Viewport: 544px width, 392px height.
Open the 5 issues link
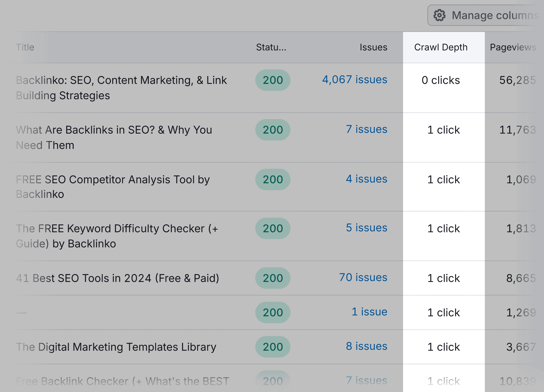(367, 228)
